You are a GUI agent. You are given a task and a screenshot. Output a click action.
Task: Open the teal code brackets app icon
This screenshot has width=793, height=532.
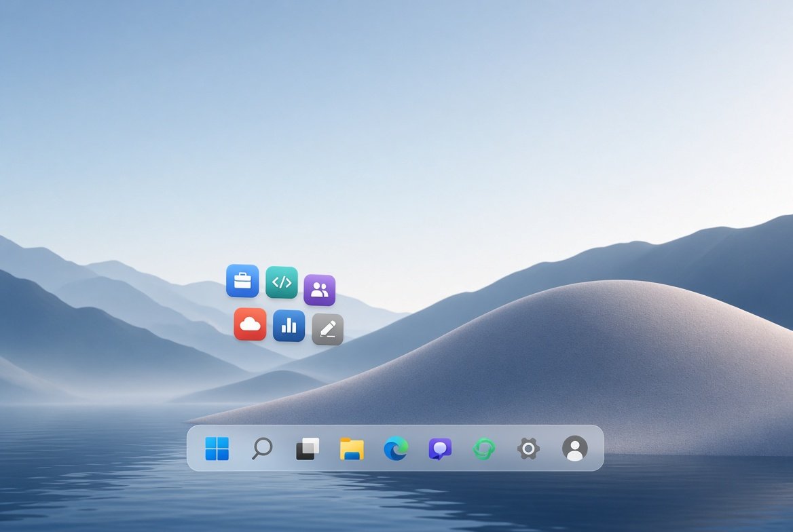coord(282,282)
